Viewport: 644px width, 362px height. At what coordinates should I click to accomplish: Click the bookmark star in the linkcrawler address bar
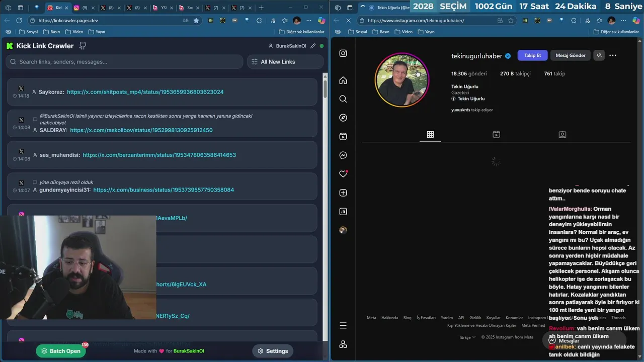(196, 21)
